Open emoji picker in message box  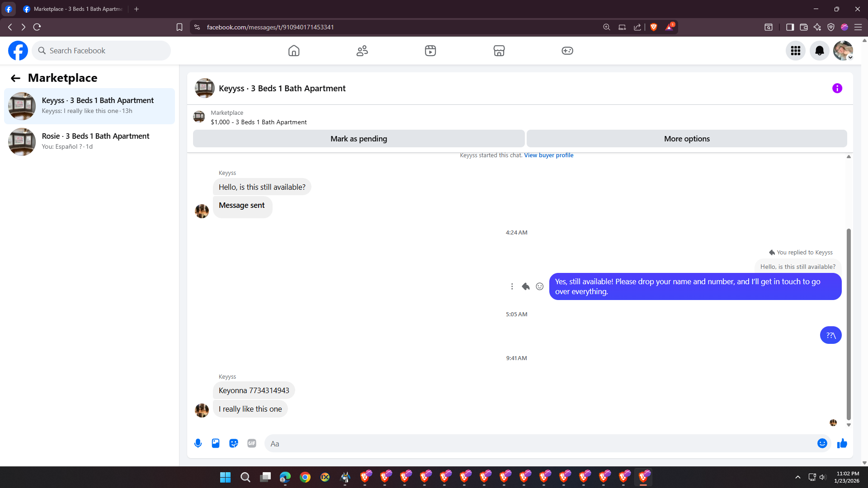(x=822, y=443)
